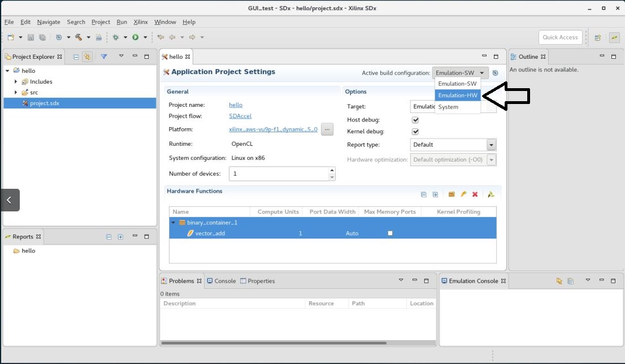Image resolution: width=625 pixels, height=364 pixels.
Task: Click the Save toolbar icon
Action: pos(31,37)
